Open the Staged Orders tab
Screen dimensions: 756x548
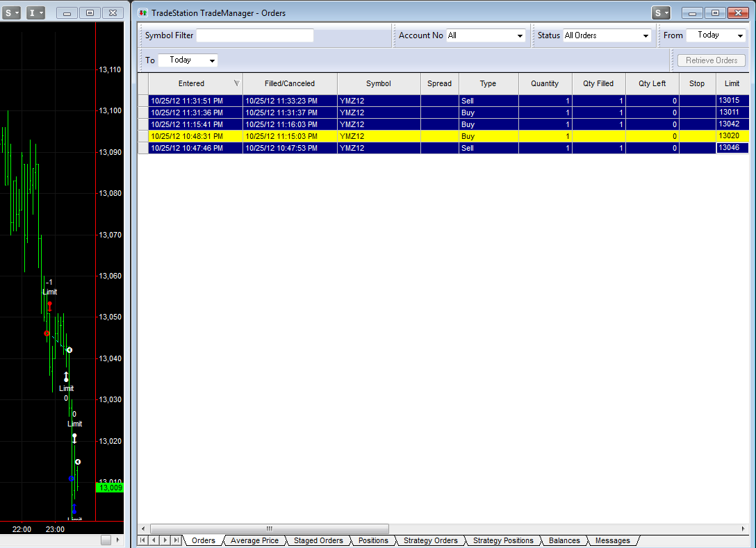[318, 540]
